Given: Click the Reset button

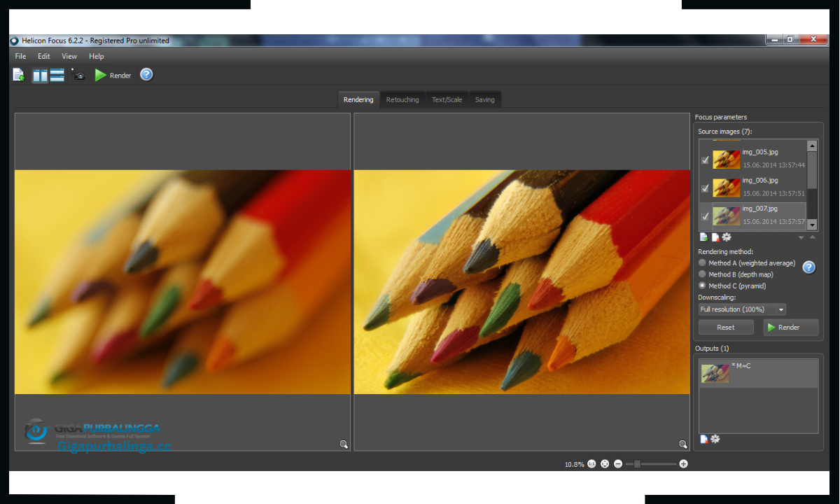Looking at the screenshot, I should click(726, 327).
